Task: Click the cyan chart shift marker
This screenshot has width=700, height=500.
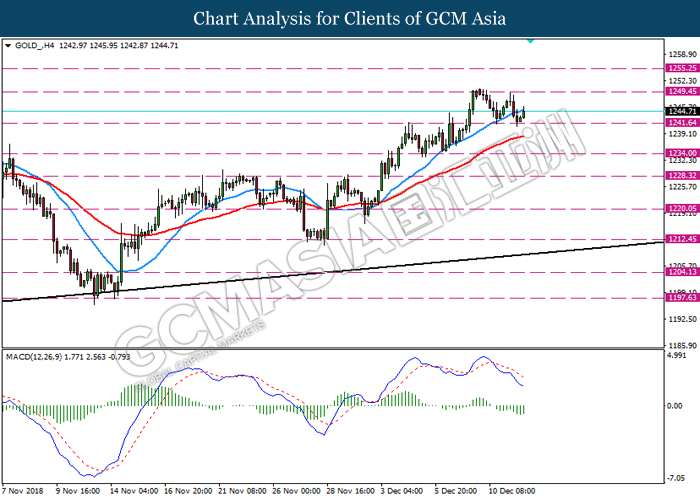Action: [x=530, y=41]
